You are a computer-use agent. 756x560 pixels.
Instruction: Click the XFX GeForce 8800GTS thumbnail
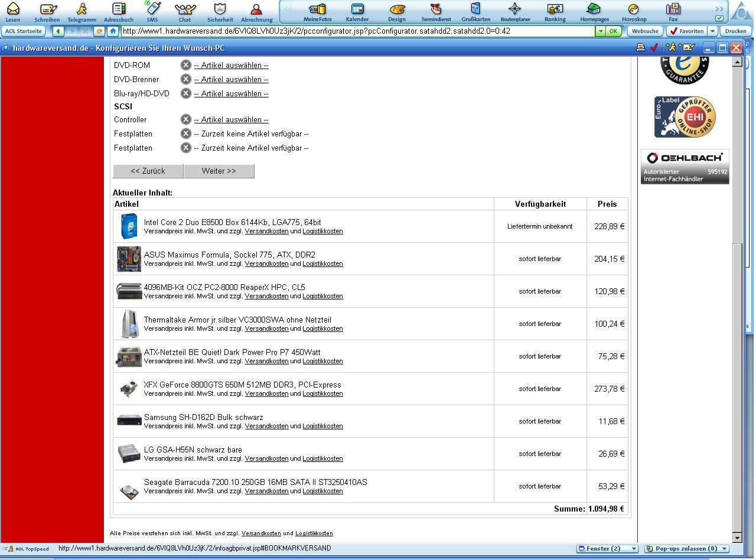[129, 389]
